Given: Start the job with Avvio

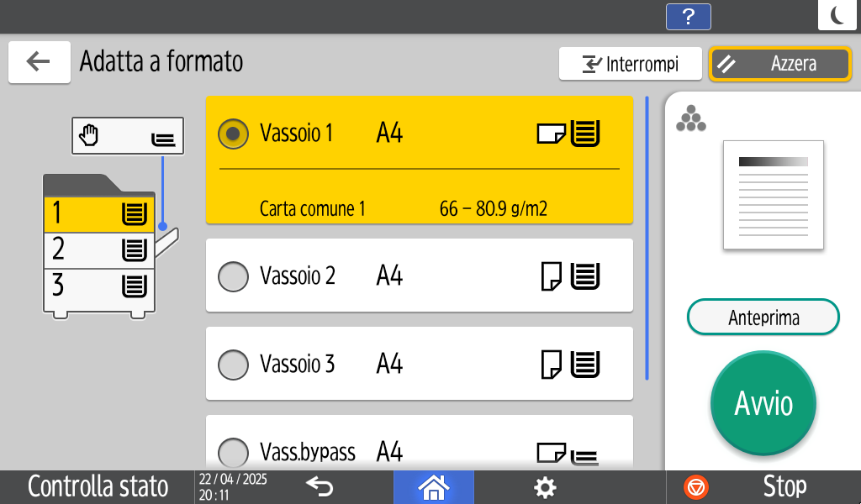Looking at the screenshot, I should 763,403.
